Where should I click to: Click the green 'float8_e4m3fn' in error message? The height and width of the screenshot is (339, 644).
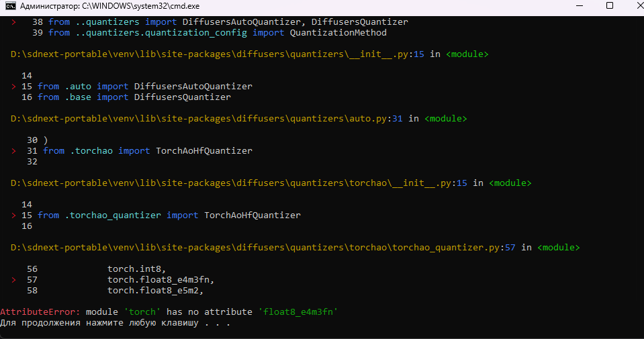point(298,312)
